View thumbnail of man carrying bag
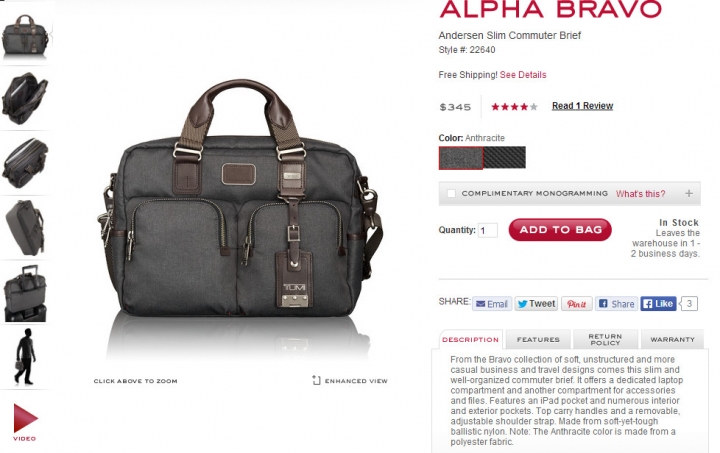This screenshot has width=720, height=453. click(x=25, y=357)
